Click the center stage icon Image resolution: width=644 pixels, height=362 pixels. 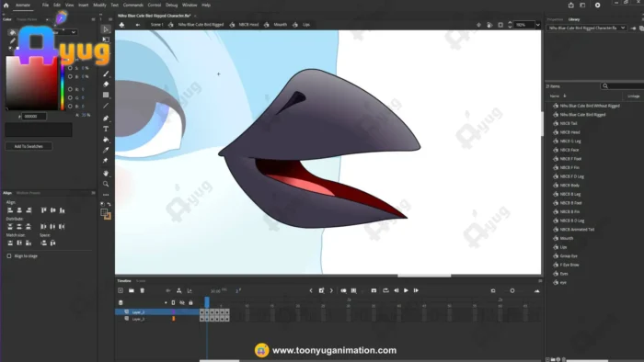[479, 25]
